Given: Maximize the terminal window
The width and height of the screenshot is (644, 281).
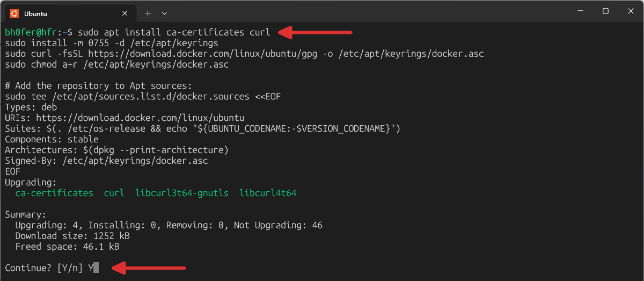Looking at the screenshot, I should 605,11.
